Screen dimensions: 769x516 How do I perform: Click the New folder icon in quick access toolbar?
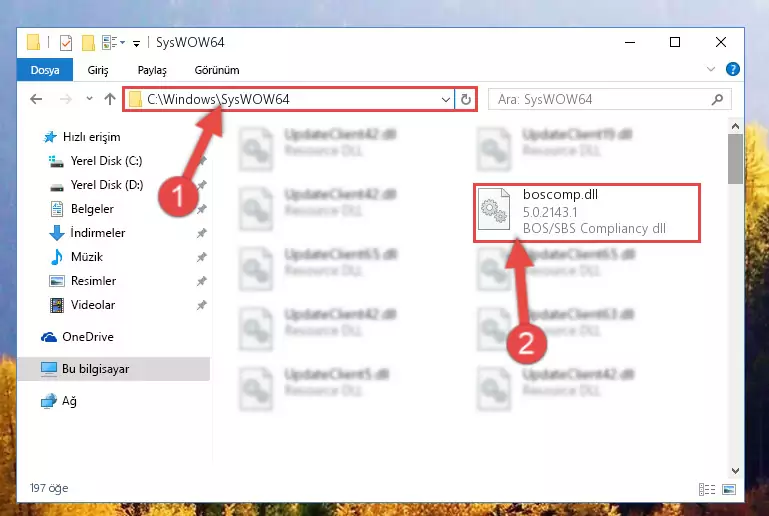pyautogui.click(x=88, y=43)
